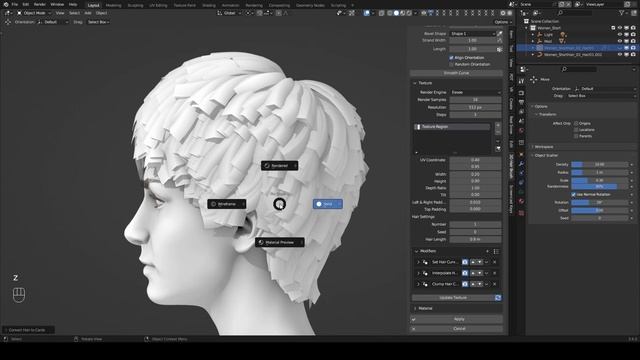Open the Object Mode dropdown
The image size is (640, 360).
pos(34,13)
